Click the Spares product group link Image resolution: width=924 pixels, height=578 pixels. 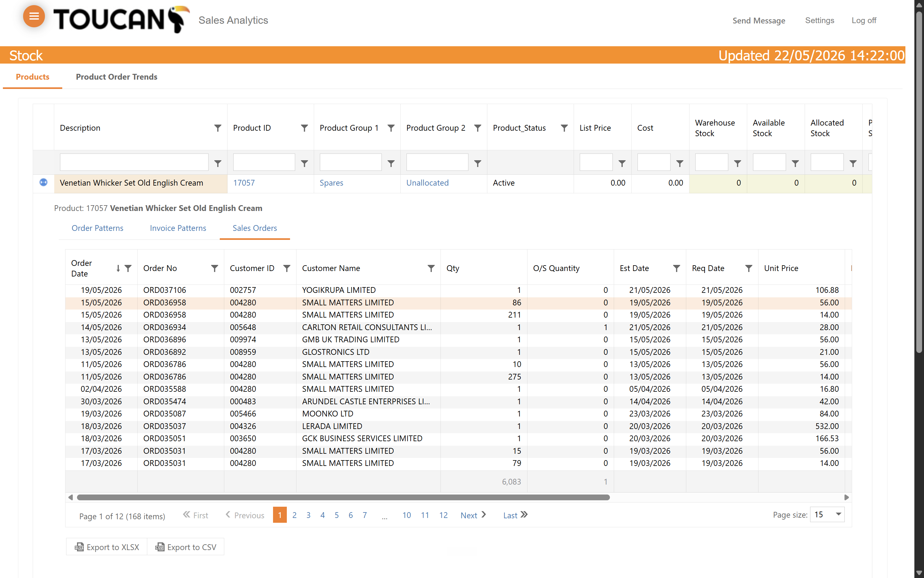(331, 183)
